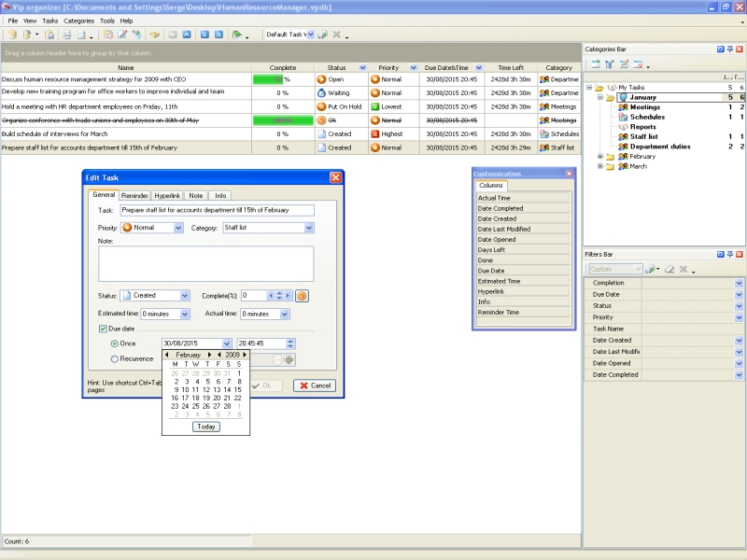Click the print icon in main toolbar

tap(66, 35)
